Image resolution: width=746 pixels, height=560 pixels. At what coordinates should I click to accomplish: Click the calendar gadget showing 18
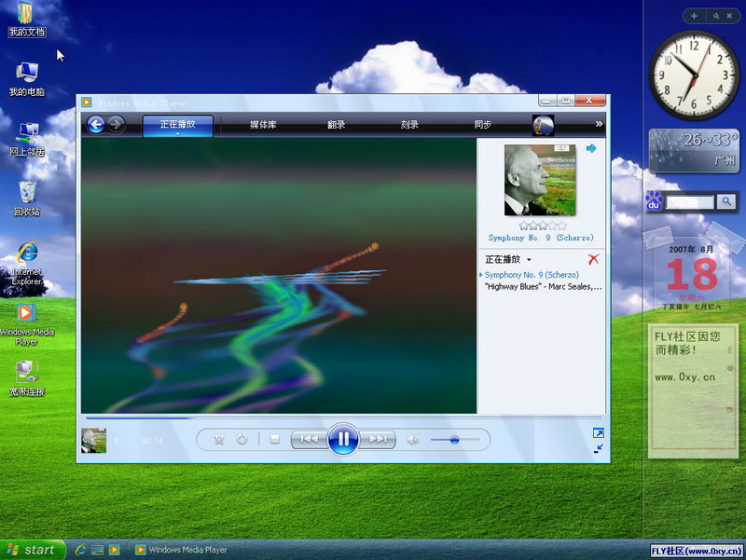pos(692,275)
